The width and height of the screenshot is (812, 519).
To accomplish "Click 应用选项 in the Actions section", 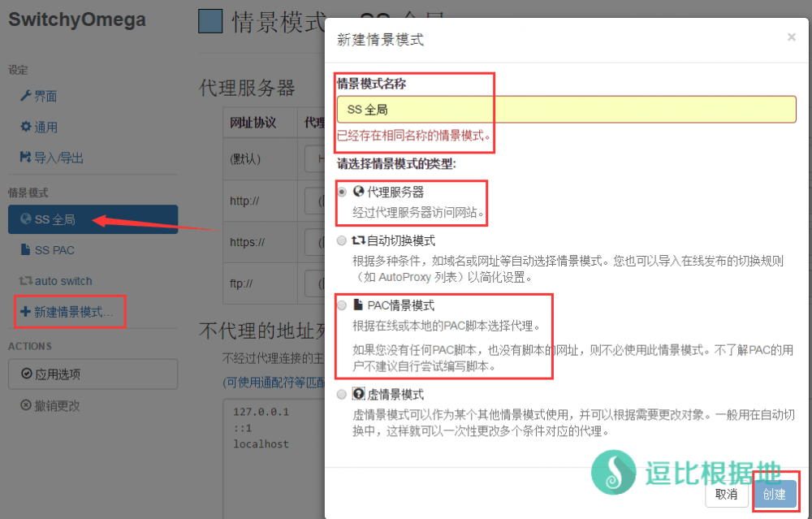I will (x=93, y=374).
